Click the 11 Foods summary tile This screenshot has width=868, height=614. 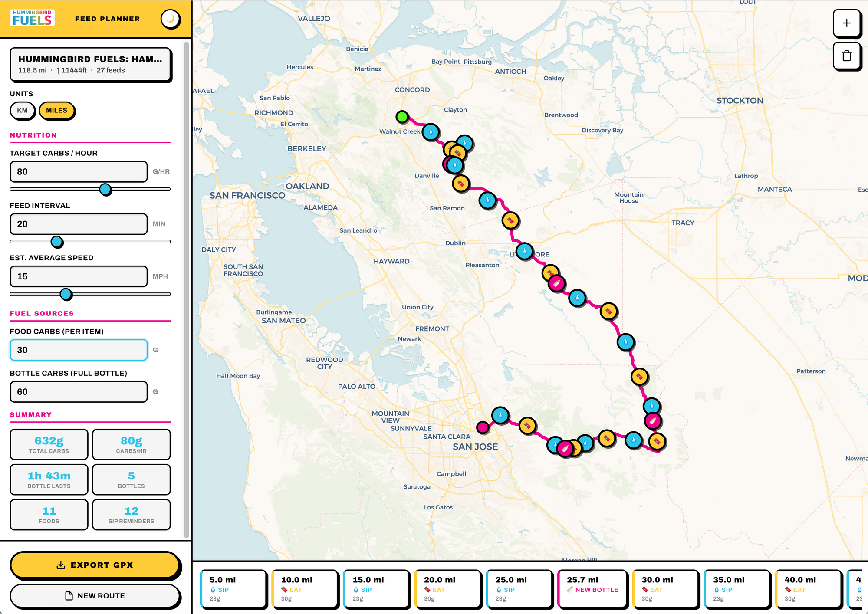click(49, 515)
